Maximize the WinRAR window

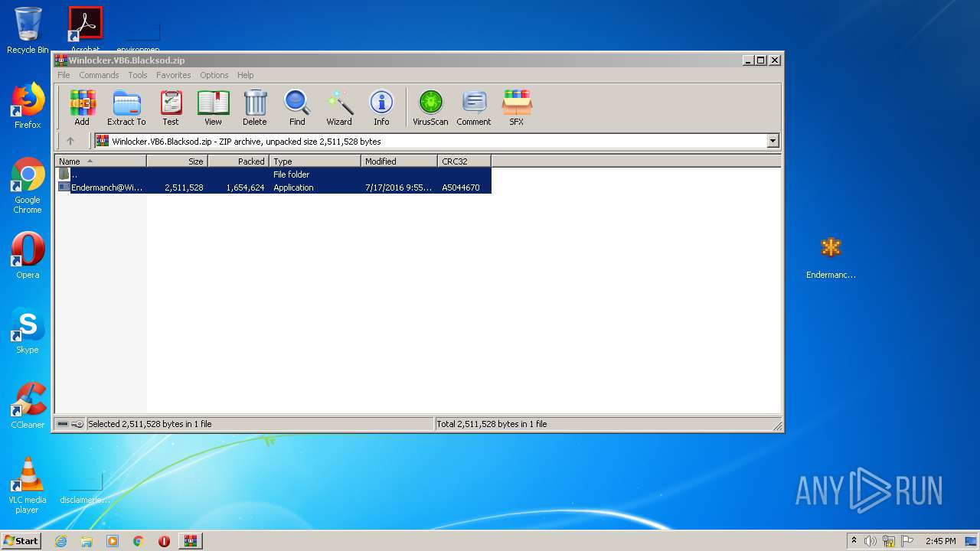pyautogui.click(x=760, y=60)
